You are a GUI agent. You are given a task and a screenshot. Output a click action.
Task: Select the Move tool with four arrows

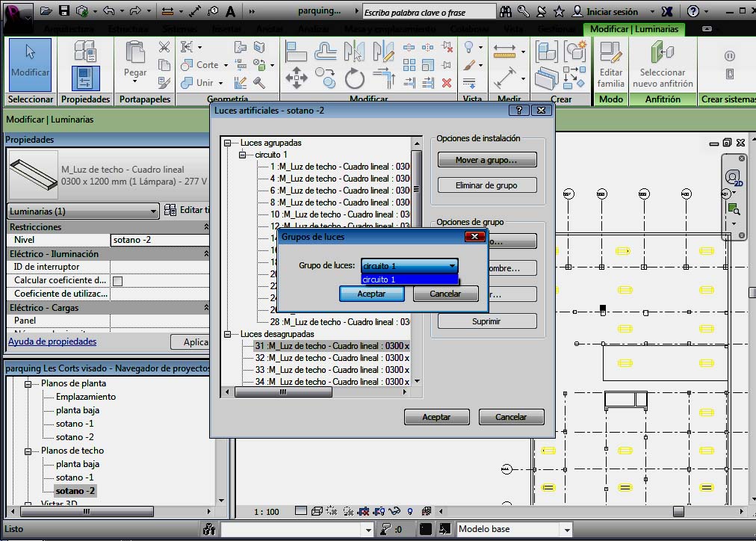click(x=297, y=78)
